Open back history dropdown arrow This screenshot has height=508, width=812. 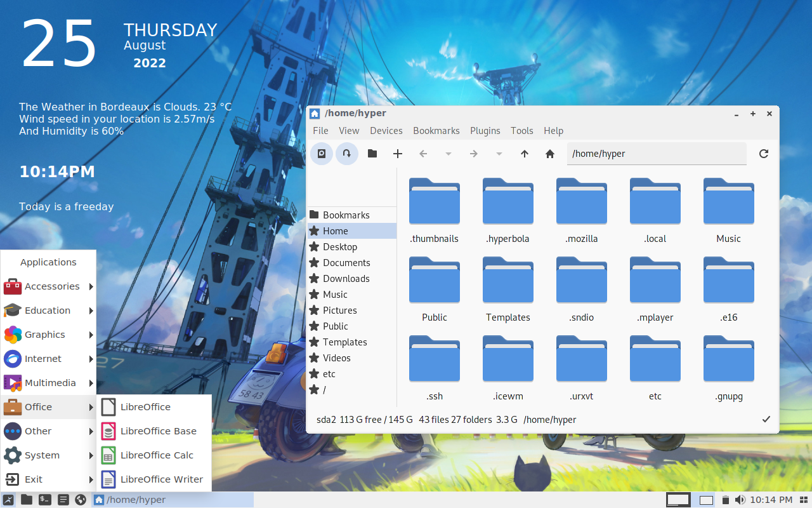click(449, 154)
